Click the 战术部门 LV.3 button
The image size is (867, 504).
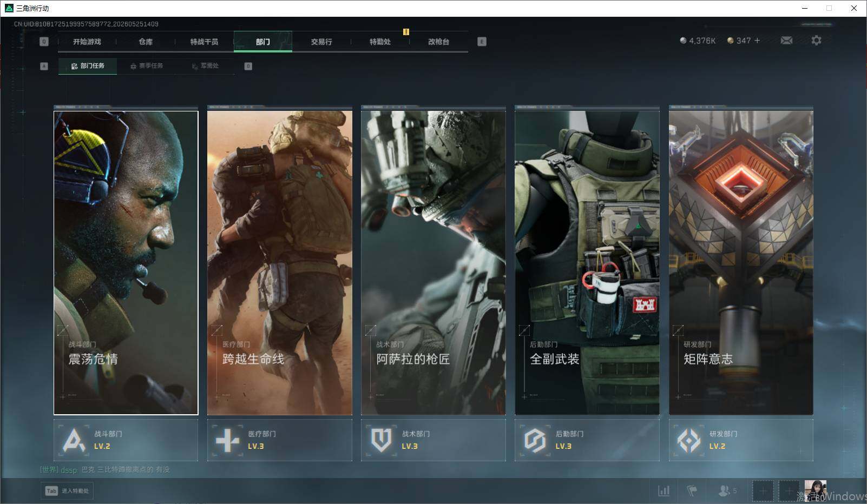pyautogui.click(x=433, y=440)
